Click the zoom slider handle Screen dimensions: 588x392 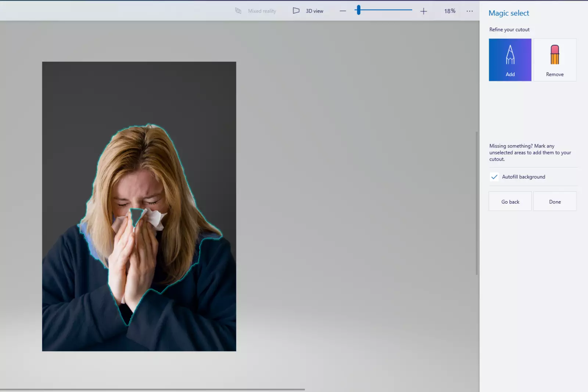[x=358, y=11]
